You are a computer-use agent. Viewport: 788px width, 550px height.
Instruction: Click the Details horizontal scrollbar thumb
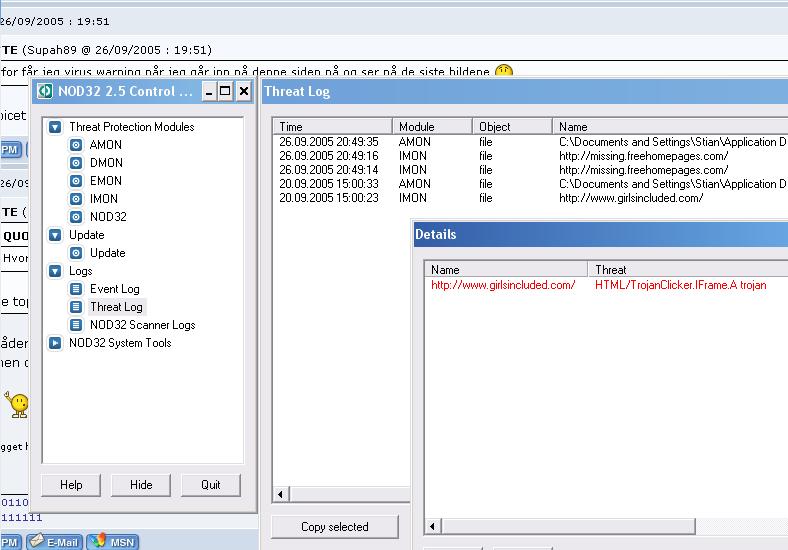click(568, 526)
